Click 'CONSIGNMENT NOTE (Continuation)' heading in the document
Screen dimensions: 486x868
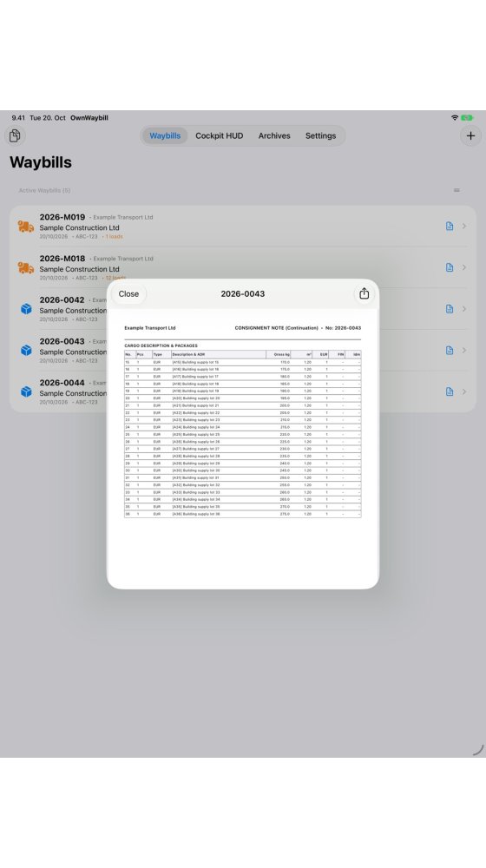pos(276,328)
